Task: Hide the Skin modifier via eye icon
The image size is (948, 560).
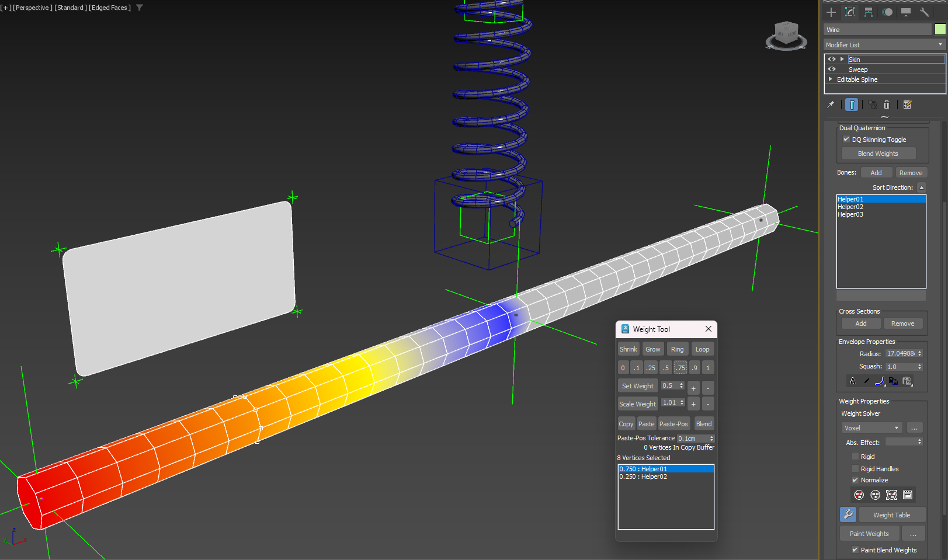Action: (x=832, y=59)
